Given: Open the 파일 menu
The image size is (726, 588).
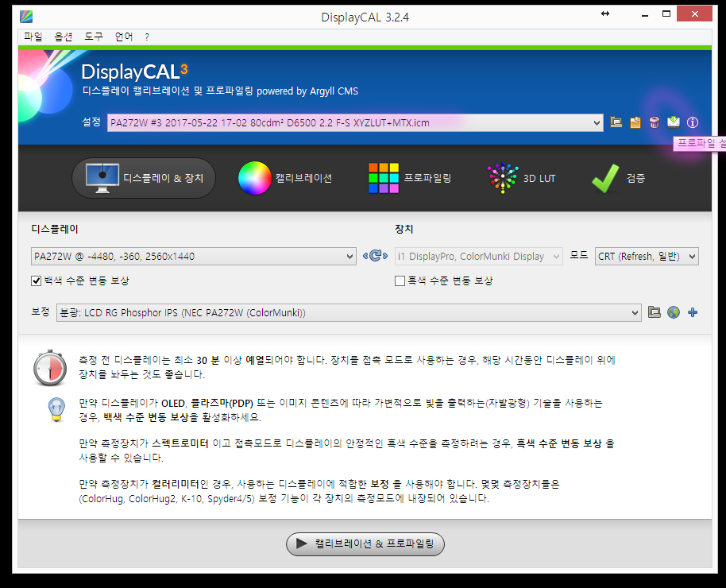Looking at the screenshot, I should [x=33, y=37].
